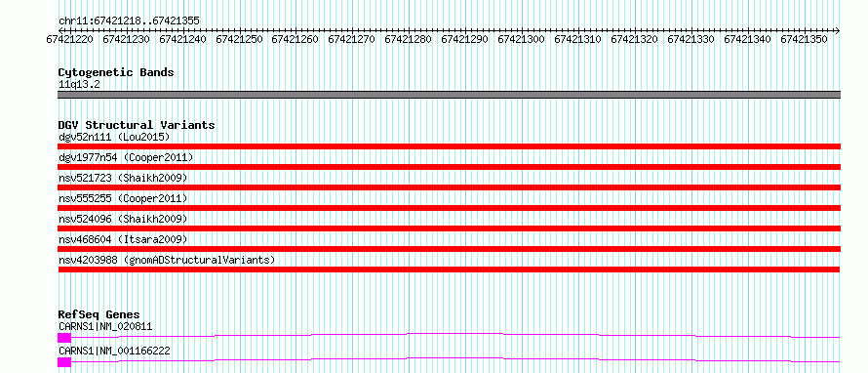Select the DGV Structural Variants track title

(137, 125)
